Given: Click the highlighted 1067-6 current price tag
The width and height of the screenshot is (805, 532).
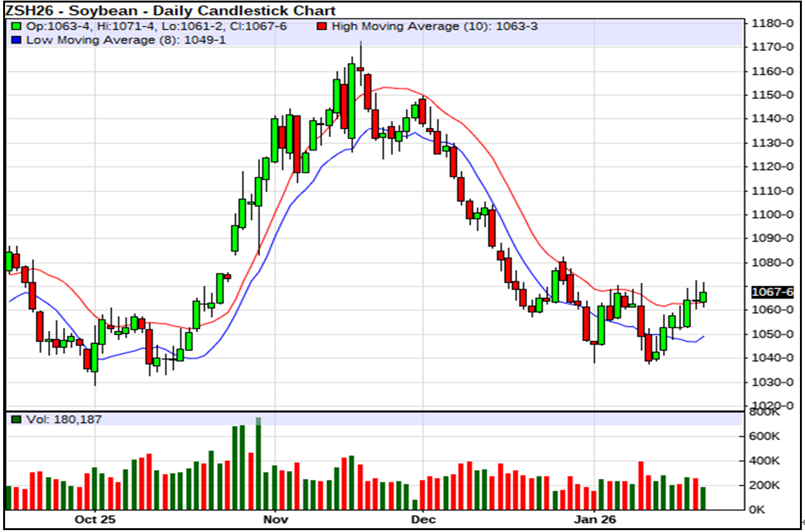Looking at the screenshot, I should [x=771, y=292].
